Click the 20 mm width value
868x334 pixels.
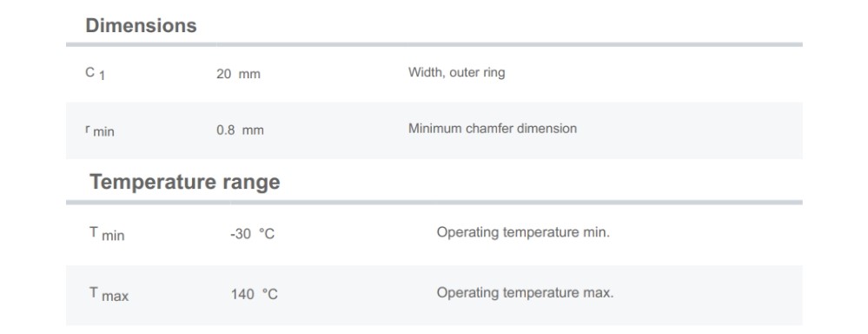click(x=238, y=74)
